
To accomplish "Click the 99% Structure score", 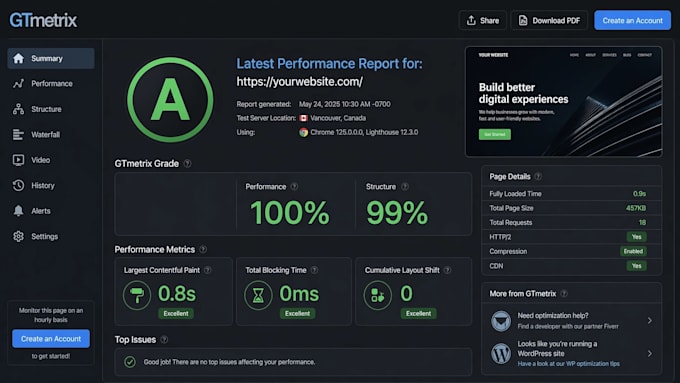I will [x=397, y=213].
